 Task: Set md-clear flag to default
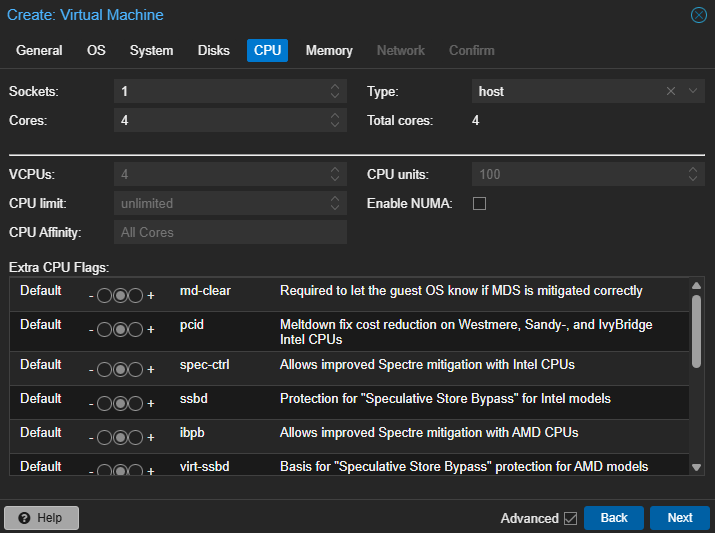point(120,296)
